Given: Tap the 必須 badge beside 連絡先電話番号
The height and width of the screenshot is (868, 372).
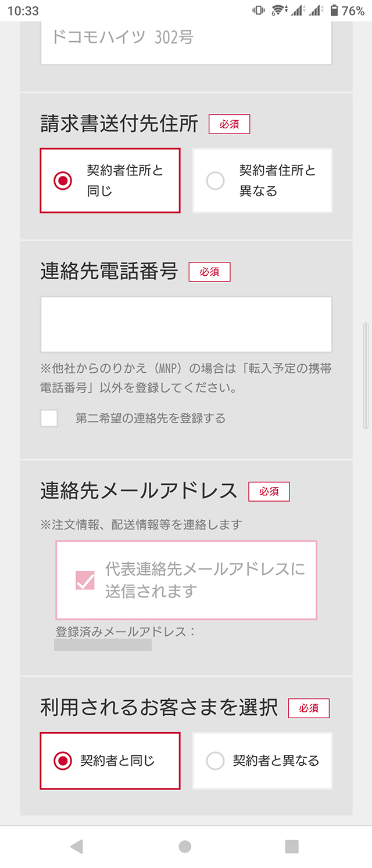Looking at the screenshot, I should (209, 272).
